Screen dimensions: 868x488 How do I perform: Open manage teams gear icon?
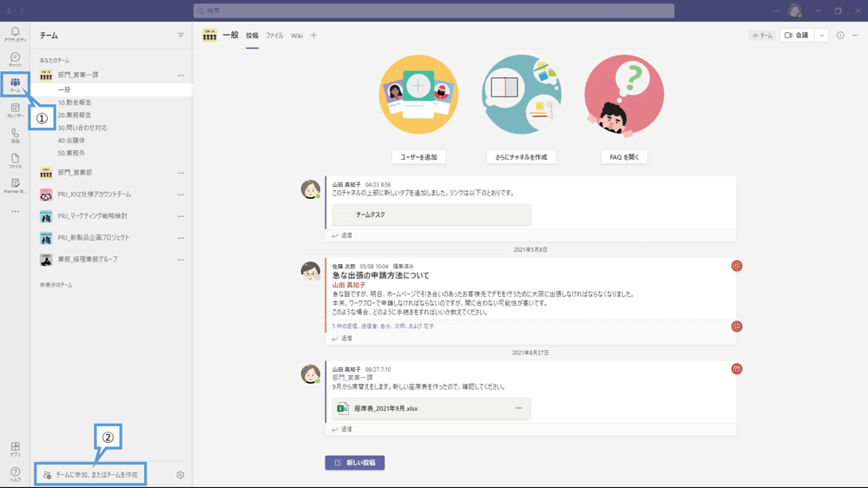[180, 475]
